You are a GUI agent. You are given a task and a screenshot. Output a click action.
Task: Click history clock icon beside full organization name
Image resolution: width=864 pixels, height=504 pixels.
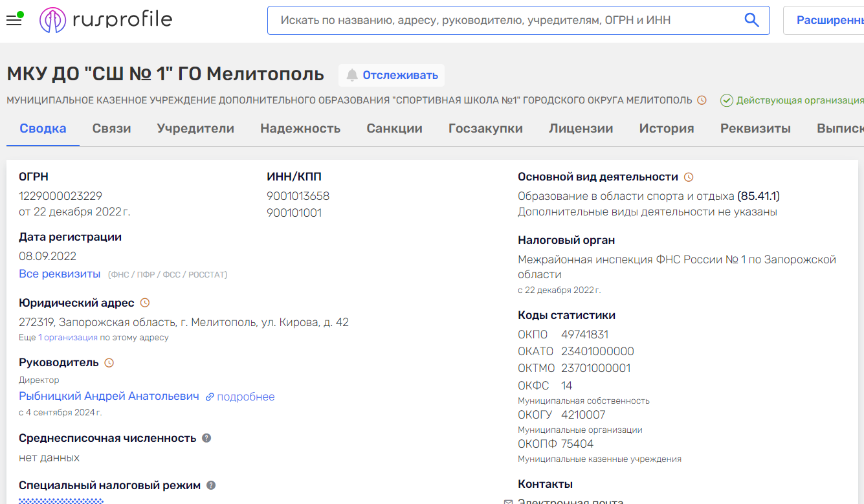(702, 100)
